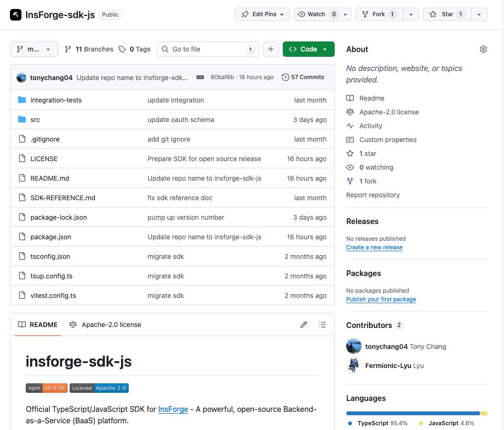Viewport: 504px width, 430px height.
Task: Switch to the Apache-2.0 license tab
Action: pos(105,325)
